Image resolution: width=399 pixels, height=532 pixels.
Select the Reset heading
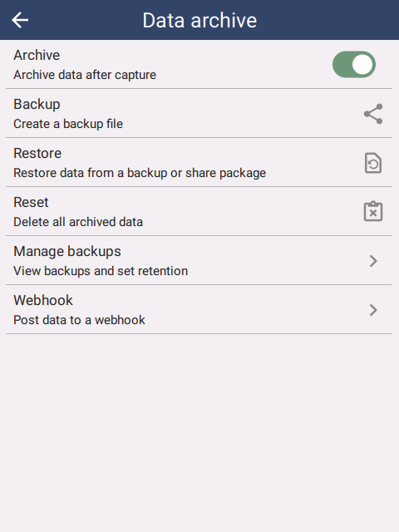[x=31, y=202]
